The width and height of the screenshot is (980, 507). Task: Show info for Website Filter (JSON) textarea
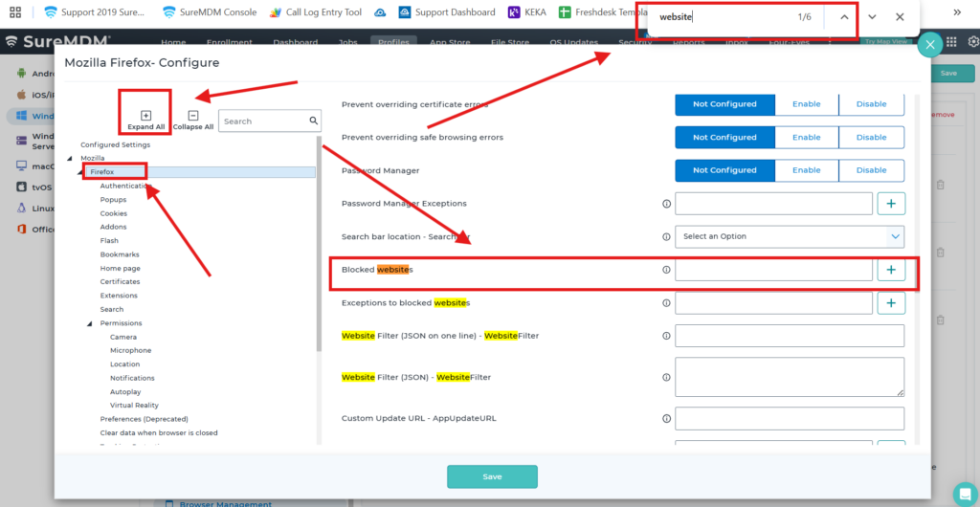(x=666, y=377)
